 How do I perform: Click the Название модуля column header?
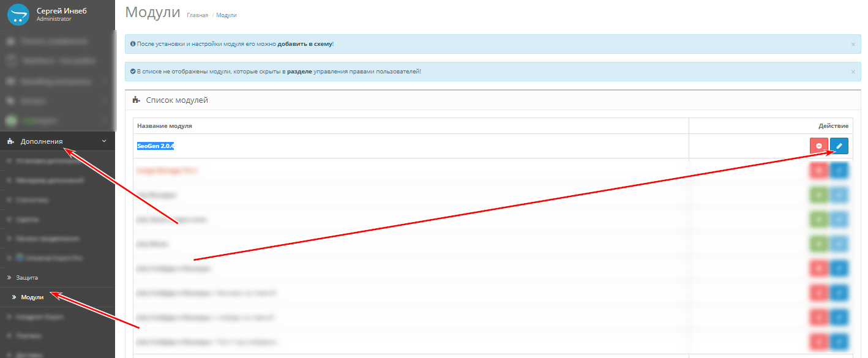(x=165, y=125)
